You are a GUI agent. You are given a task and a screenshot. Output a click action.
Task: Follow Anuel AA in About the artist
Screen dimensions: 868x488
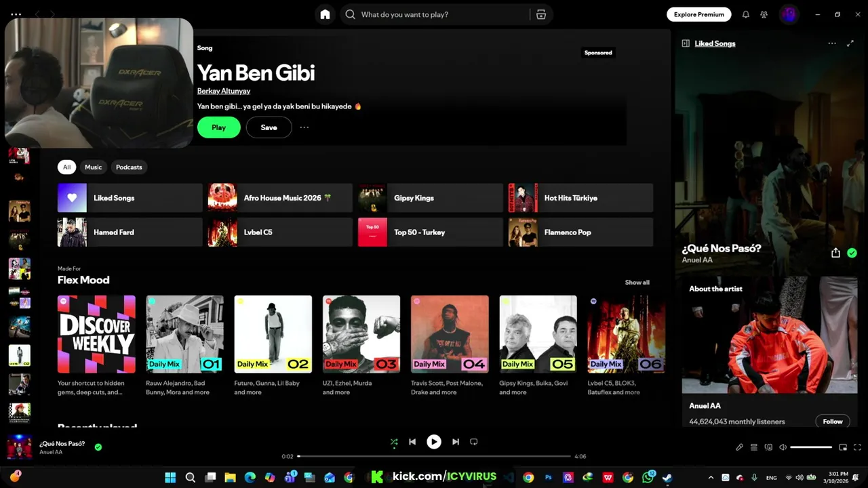[x=833, y=422]
